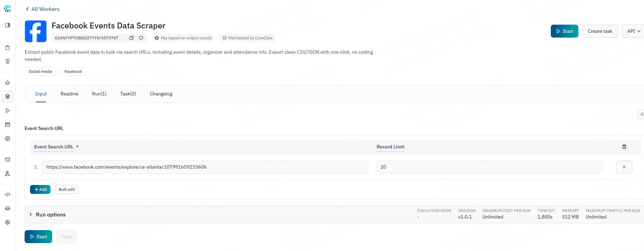Collapse the right panel with the double chevron
This screenshot has height=251, width=644.
pos(641,114)
